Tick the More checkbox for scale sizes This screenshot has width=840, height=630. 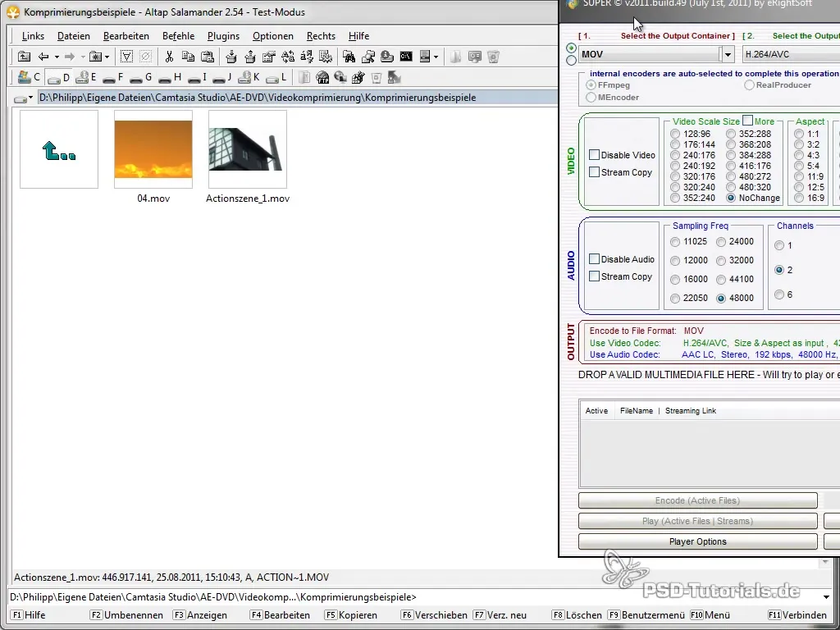[x=748, y=120]
